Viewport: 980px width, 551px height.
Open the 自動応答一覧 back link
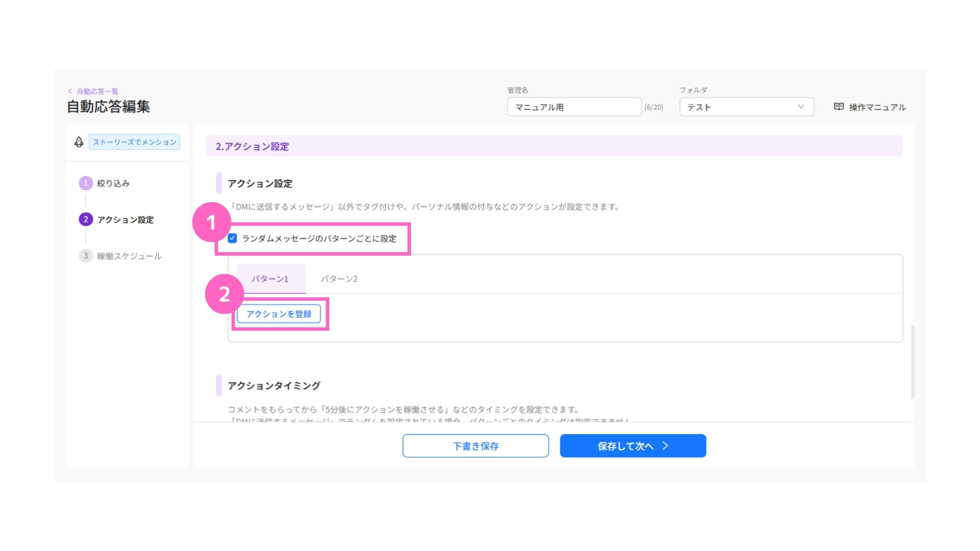point(97,91)
